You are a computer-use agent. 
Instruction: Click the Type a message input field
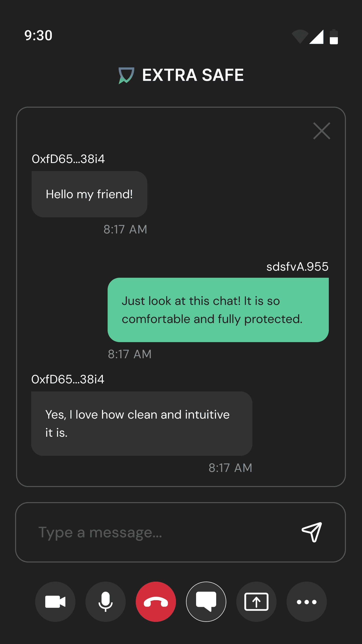(x=180, y=532)
